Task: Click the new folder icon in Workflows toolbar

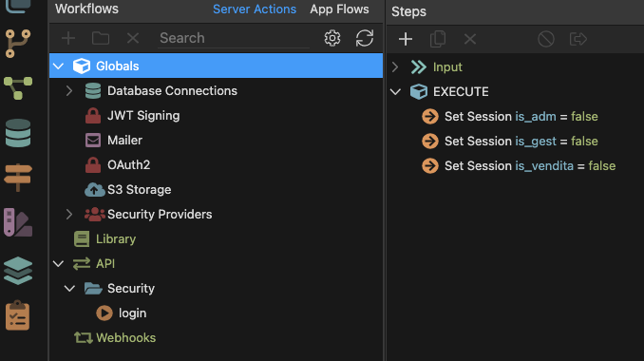Action: 101,38
